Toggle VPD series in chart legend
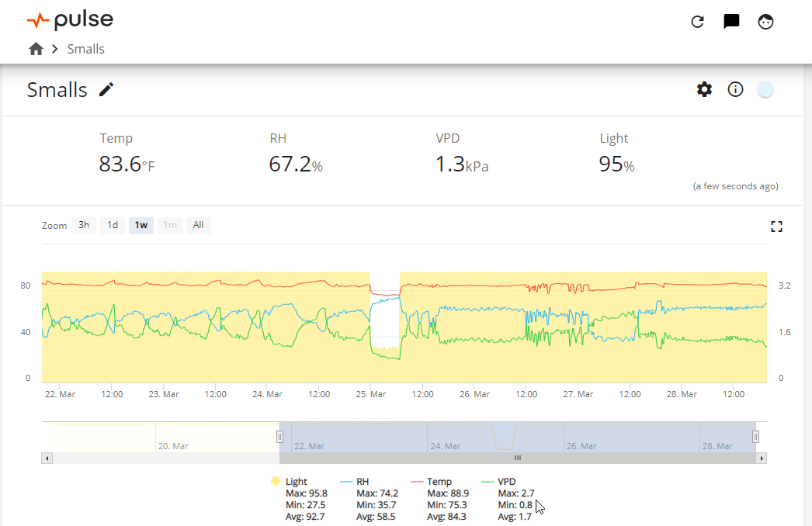The height and width of the screenshot is (526, 812). 498,482
